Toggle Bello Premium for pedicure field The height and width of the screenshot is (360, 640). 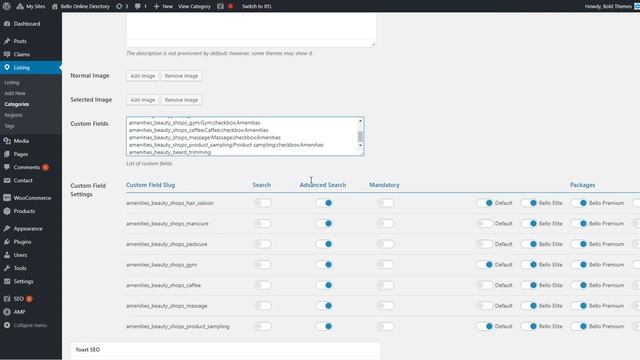click(x=579, y=244)
